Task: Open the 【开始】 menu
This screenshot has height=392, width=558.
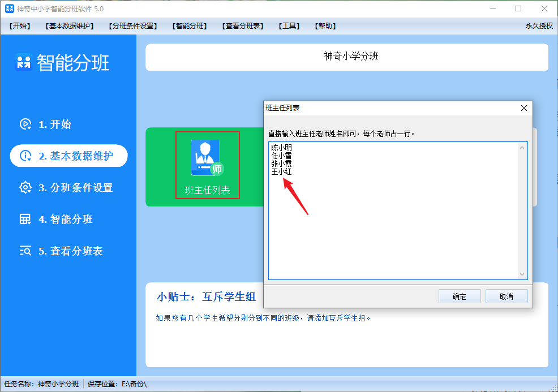Action: click(x=20, y=26)
